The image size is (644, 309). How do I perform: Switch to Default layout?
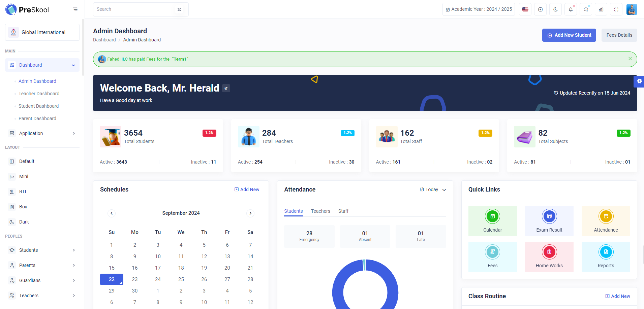(x=42, y=161)
